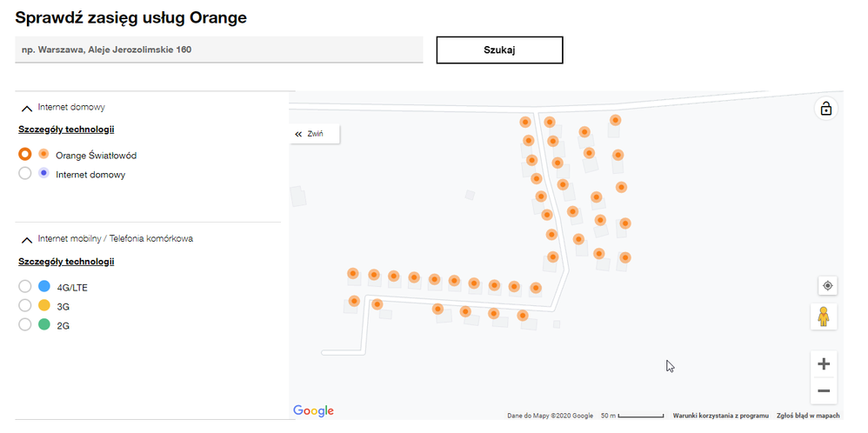This screenshot has height=433, width=868.
Task: Collapse Internet mobilny / Telefonia komórkowa section
Action: (26, 239)
